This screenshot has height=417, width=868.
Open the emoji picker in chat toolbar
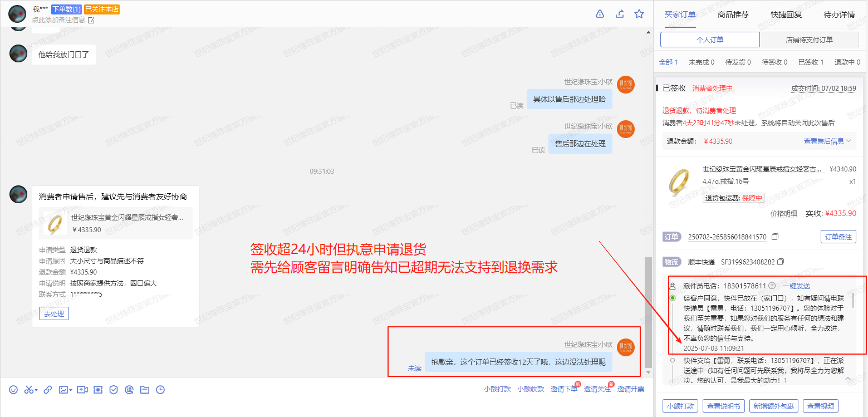point(13,390)
